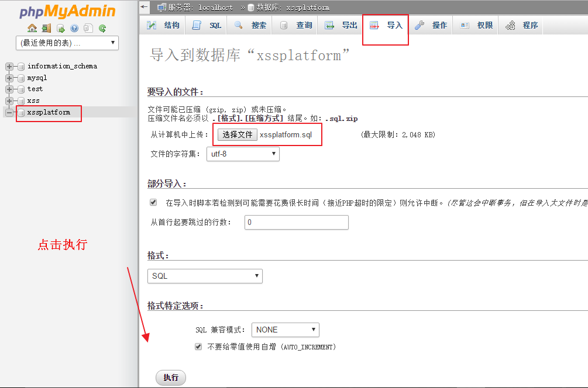588x388 pixels.
Task: Select the xssplatform database in tree
Action: (49, 112)
